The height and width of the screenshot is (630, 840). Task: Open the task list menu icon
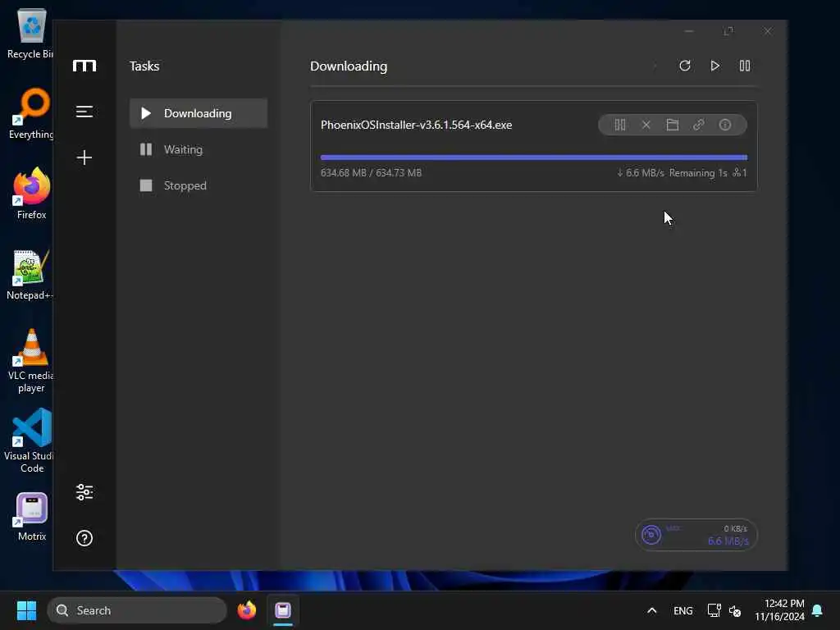click(x=84, y=112)
